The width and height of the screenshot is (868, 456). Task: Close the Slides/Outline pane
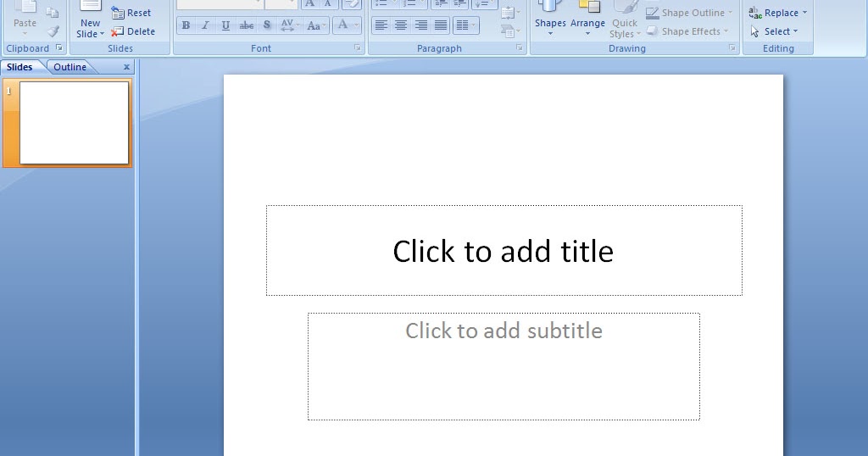point(126,67)
